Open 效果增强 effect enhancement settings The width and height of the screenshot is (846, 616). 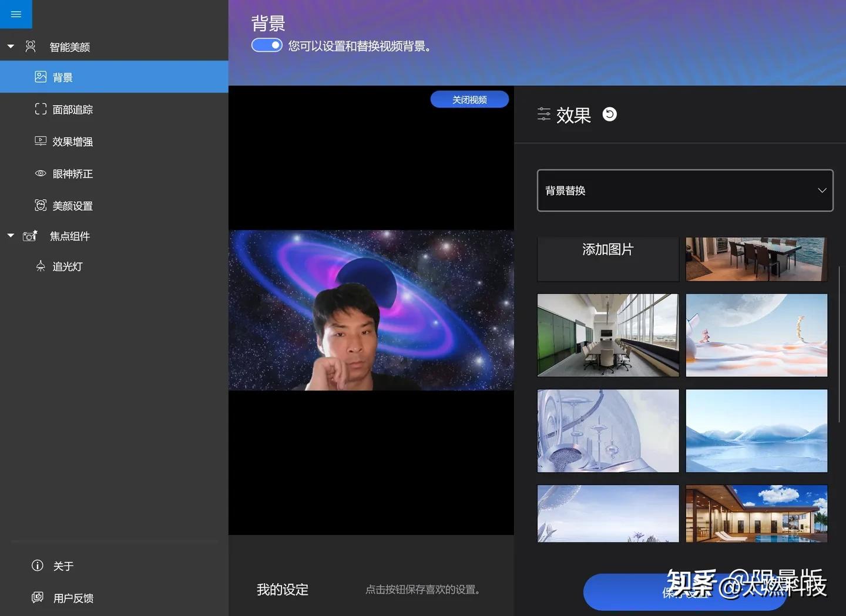40,141
